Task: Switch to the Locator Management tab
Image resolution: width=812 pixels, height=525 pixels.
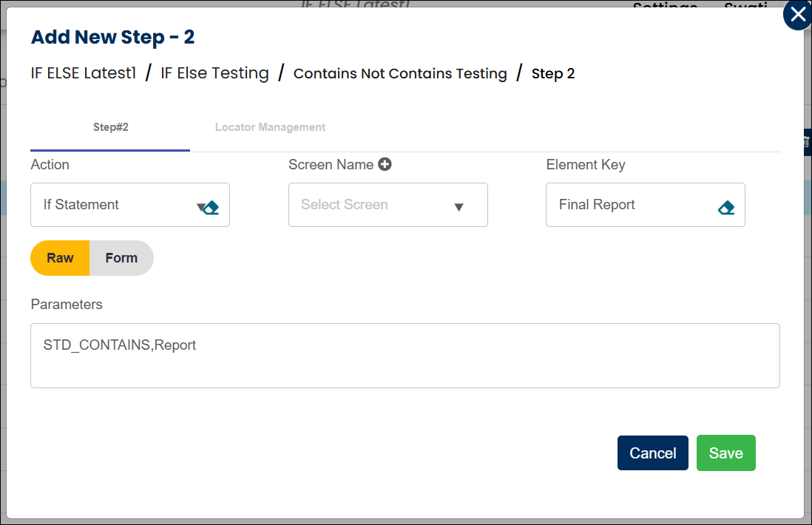Action: click(270, 127)
